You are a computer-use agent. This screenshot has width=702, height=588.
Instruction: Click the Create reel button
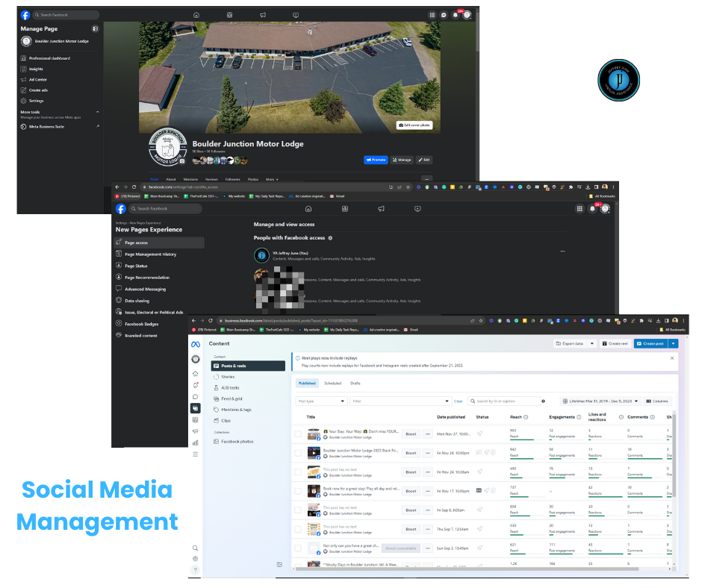[615, 344]
